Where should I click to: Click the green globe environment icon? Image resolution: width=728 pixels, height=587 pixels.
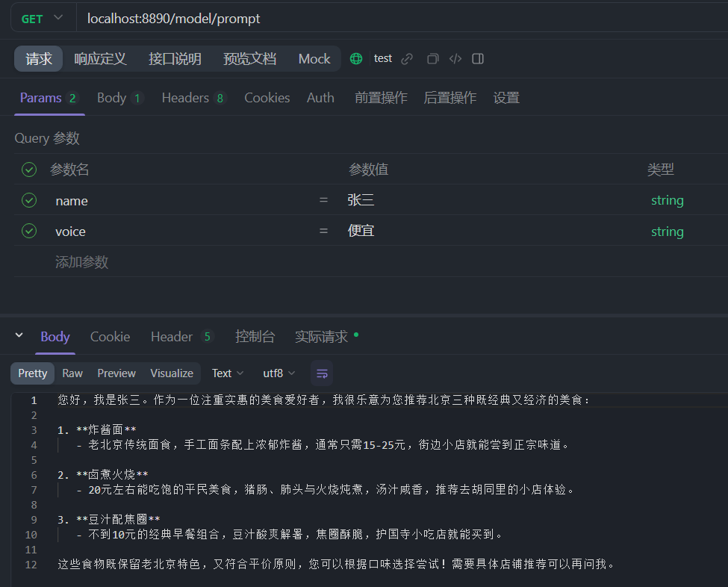click(356, 58)
